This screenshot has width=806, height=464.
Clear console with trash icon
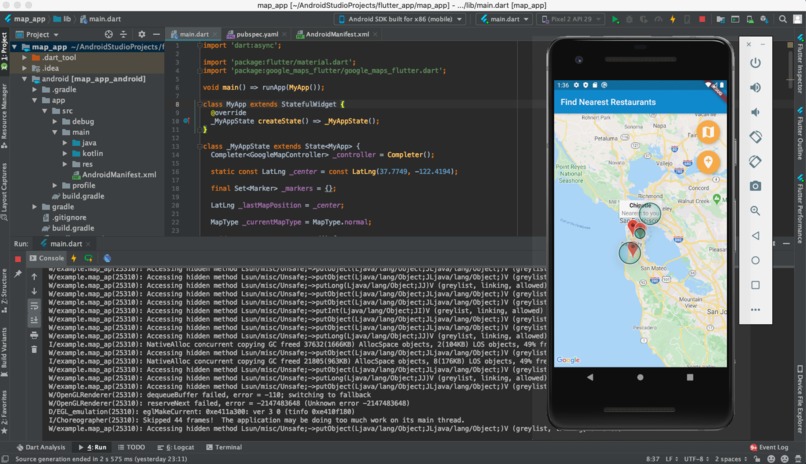(34, 349)
